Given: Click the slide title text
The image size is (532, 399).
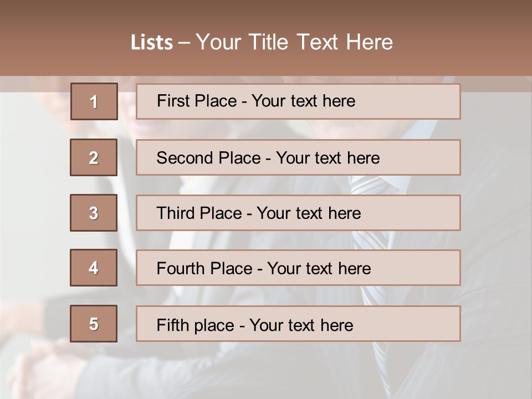Looking at the screenshot, I should [x=262, y=42].
